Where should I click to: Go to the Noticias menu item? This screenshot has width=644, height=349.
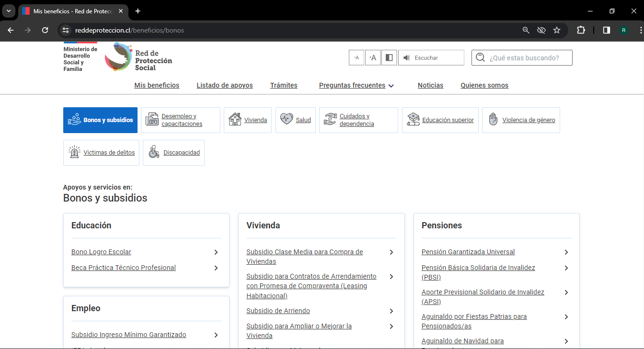coord(430,85)
